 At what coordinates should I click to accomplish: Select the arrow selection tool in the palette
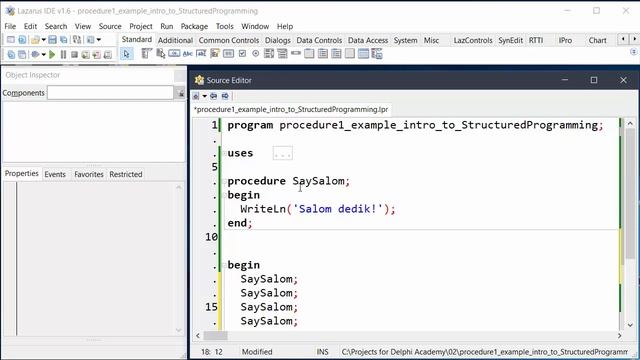(127, 54)
